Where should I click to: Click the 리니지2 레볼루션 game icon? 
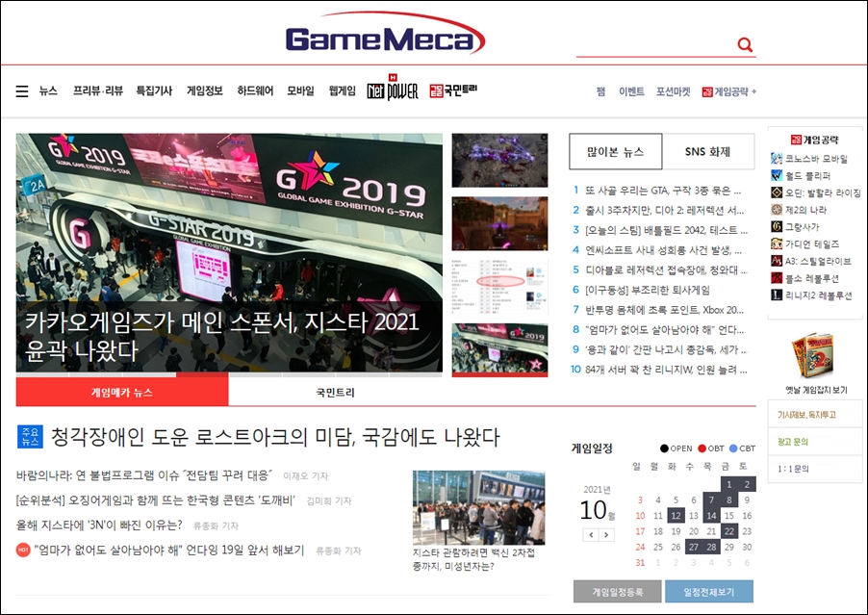pos(777,295)
